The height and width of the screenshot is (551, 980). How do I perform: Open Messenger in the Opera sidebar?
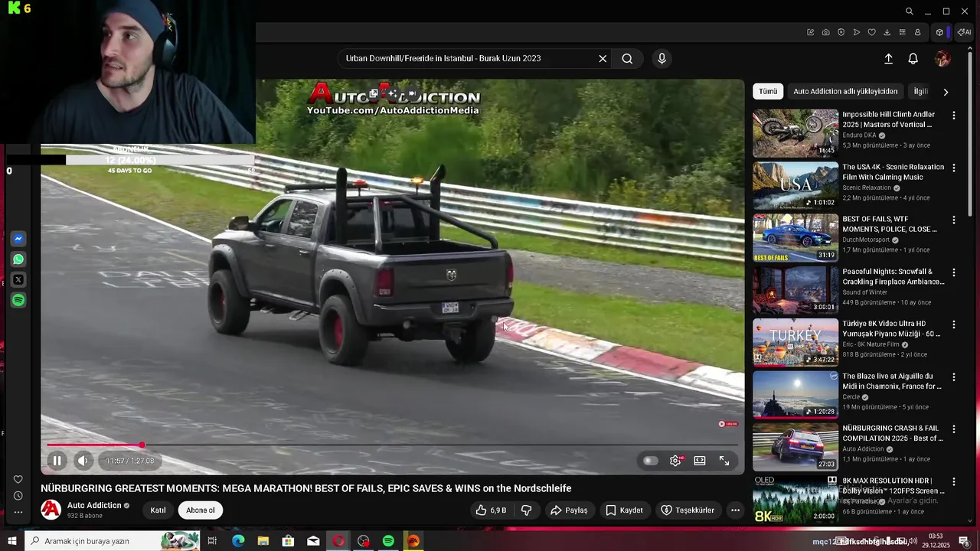18,239
